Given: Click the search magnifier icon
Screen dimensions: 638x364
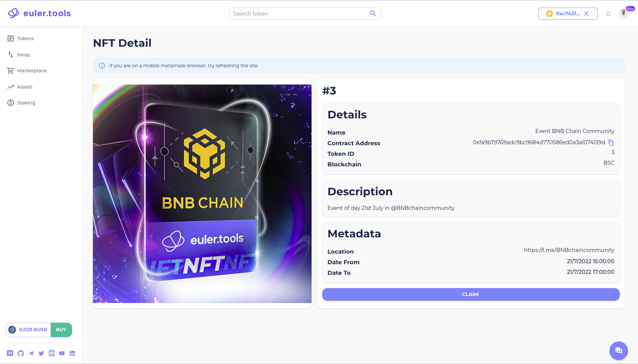Looking at the screenshot, I should tap(373, 14).
